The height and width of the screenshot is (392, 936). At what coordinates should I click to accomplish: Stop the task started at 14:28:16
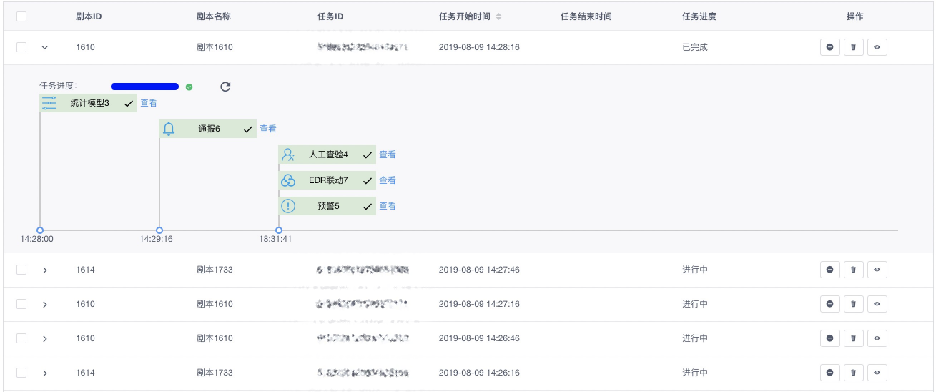[830, 47]
